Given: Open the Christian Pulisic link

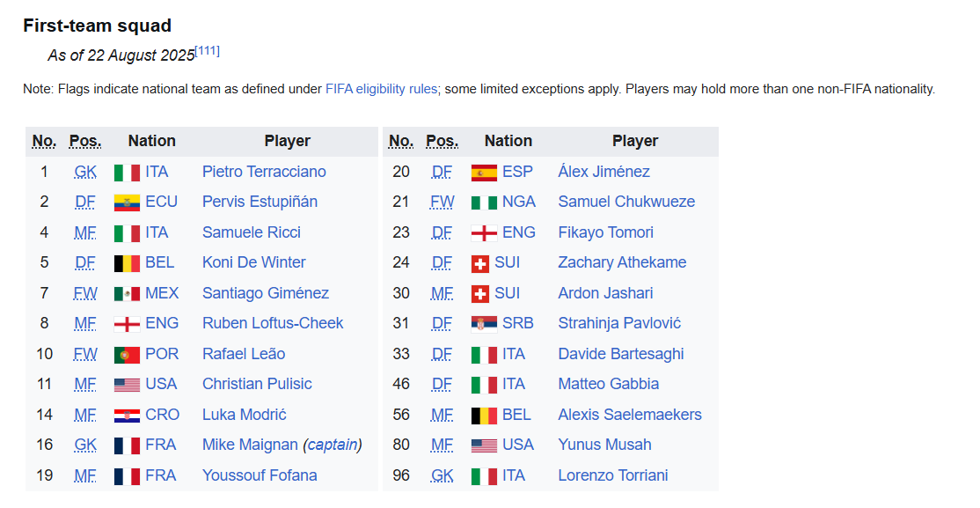Looking at the screenshot, I should pos(257,384).
